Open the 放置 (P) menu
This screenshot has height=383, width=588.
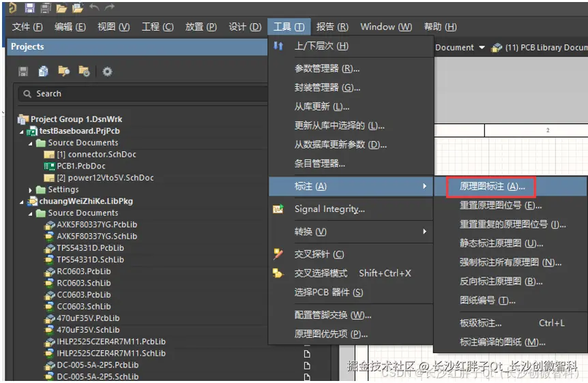point(201,27)
